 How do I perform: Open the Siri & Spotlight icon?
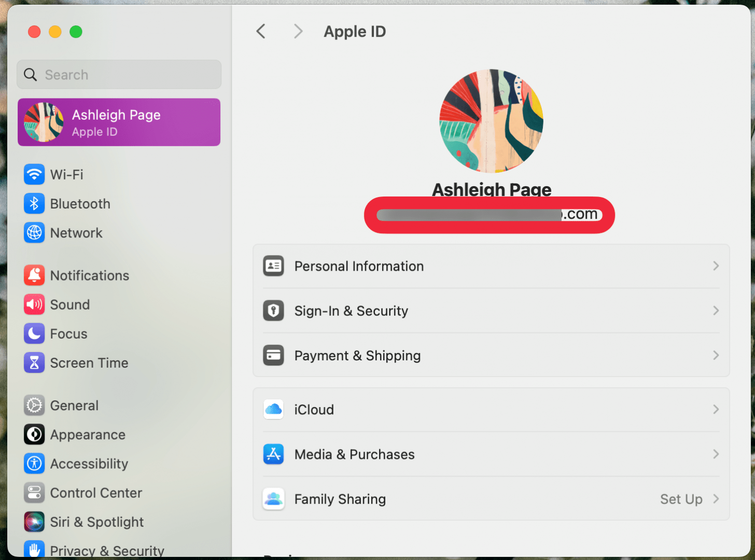(34, 522)
